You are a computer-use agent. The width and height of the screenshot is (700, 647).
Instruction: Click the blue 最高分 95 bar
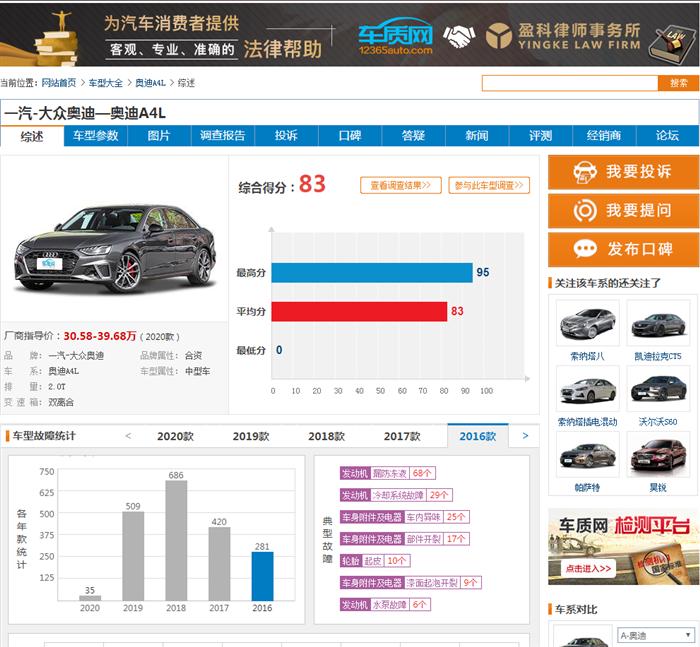372,273
